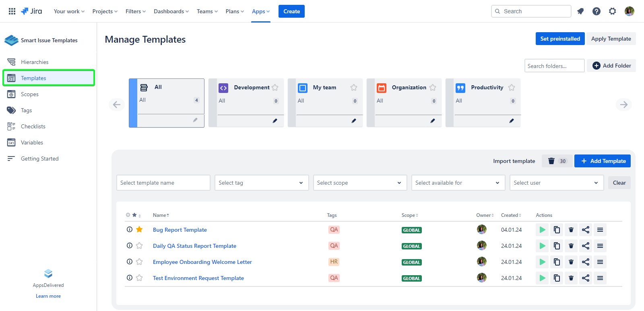Focus the Select template name field

(x=163, y=183)
